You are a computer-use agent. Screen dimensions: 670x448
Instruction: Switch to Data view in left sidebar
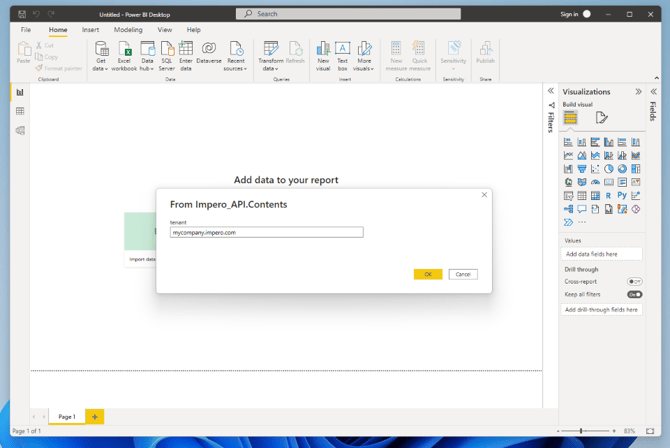19,111
